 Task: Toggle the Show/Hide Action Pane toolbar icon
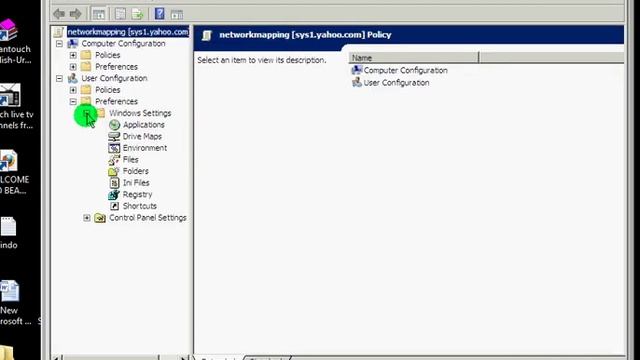[x=177, y=15]
